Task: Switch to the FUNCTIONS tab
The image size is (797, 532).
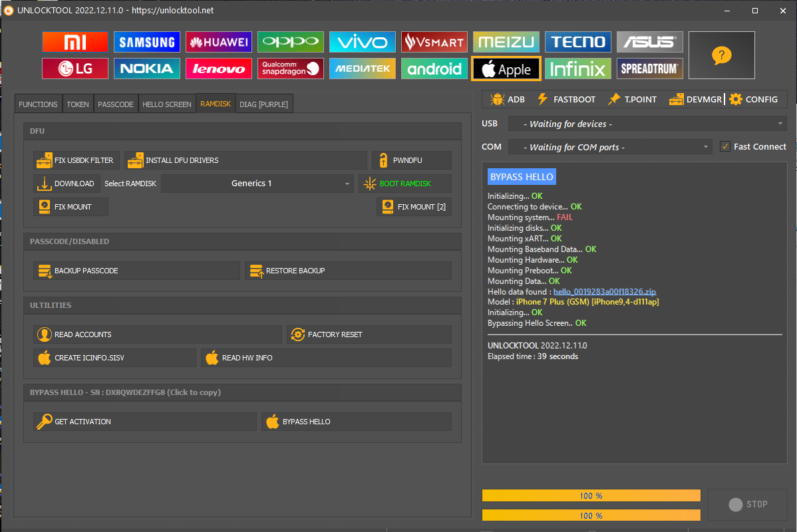Action: pos(38,104)
